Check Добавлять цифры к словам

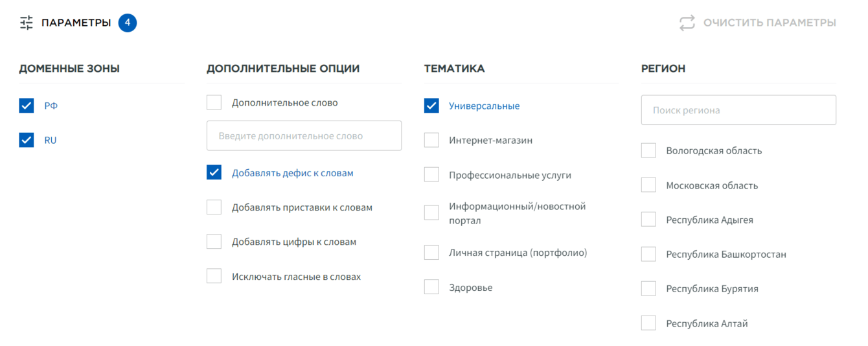(x=214, y=242)
